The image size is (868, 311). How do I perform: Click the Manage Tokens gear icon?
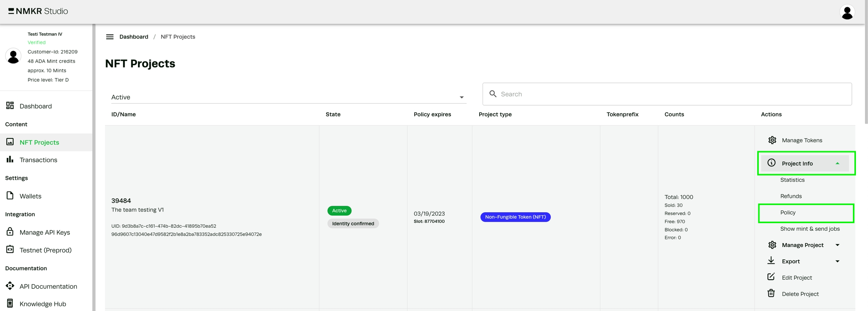[772, 140]
